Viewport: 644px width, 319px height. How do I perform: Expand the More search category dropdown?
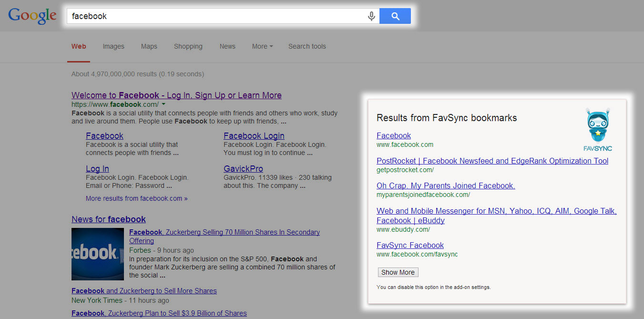[x=262, y=46]
